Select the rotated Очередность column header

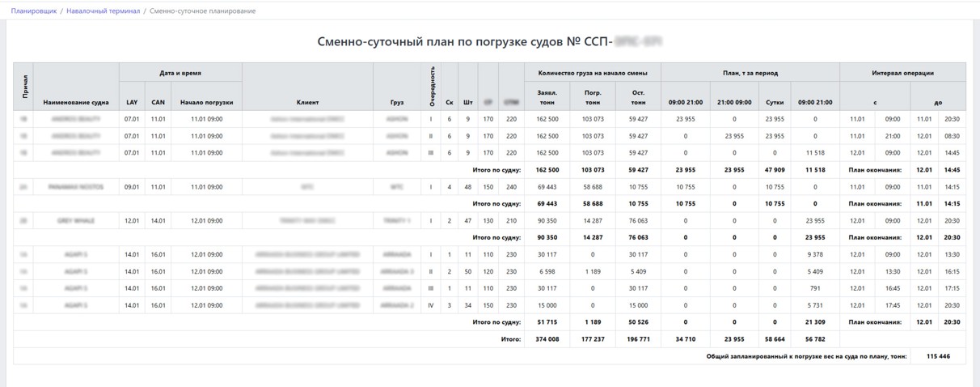pyautogui.click(x=431, y=87)
